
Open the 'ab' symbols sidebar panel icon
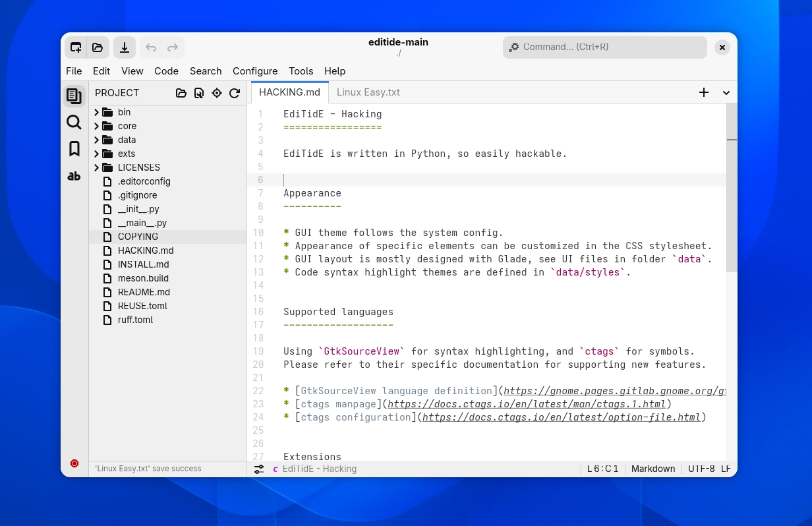click(74, 176)
